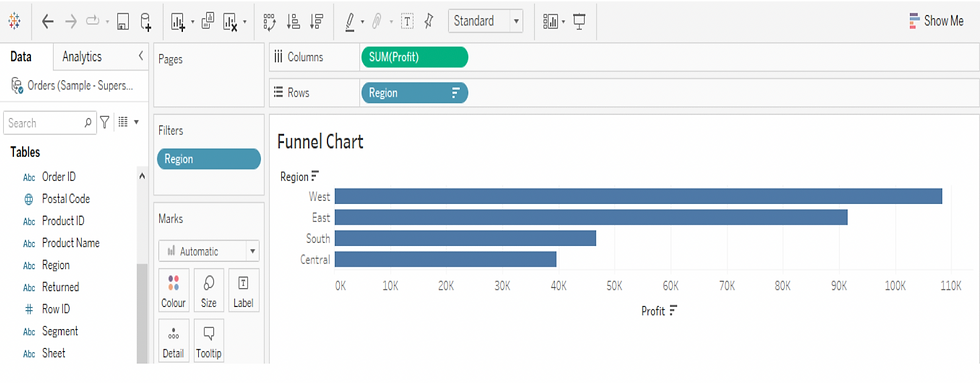Save the workbook with the disk icon

pyautogui.click(x=123, y=22)
